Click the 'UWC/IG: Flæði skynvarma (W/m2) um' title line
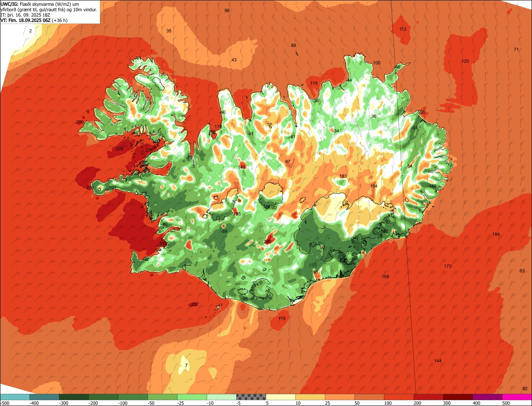Viewport: 532px width, 406px height. [x=40, y=4]
